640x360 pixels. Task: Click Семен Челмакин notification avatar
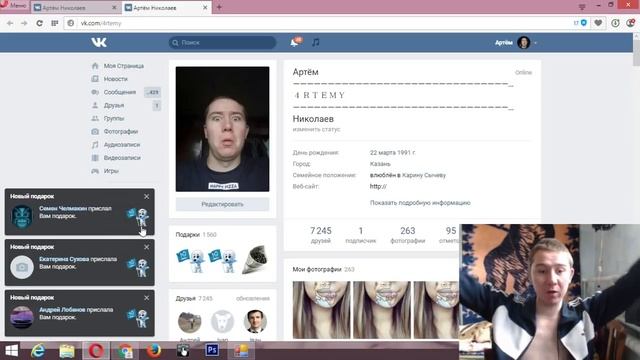[x=22, y=216]
